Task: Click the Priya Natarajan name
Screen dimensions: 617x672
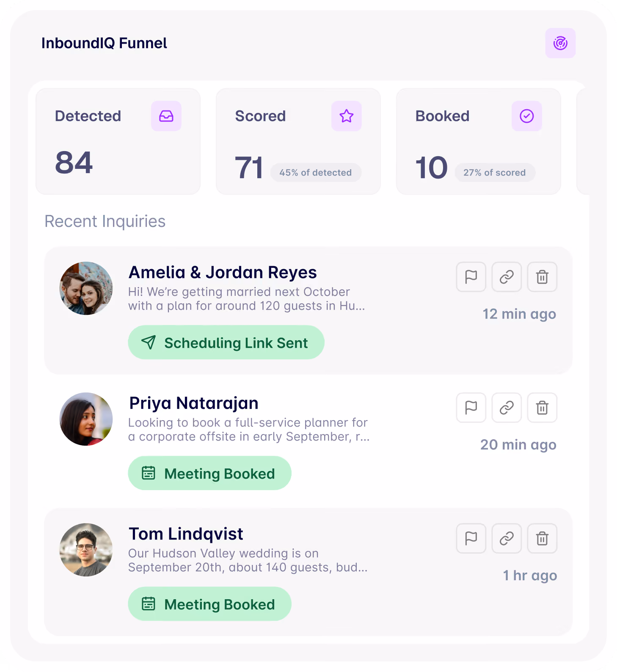Action: (x=194, y=403)
